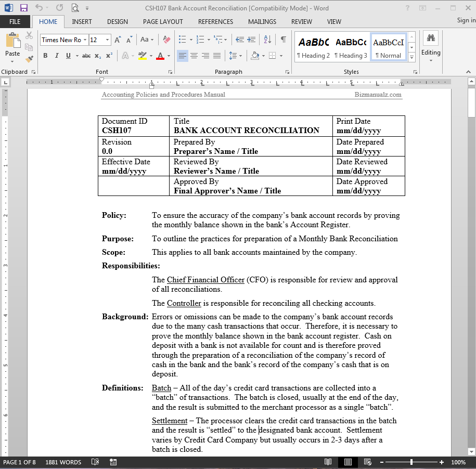
Task: Show paragraph marks with the pilcrow icon
Action: point(283,40)
